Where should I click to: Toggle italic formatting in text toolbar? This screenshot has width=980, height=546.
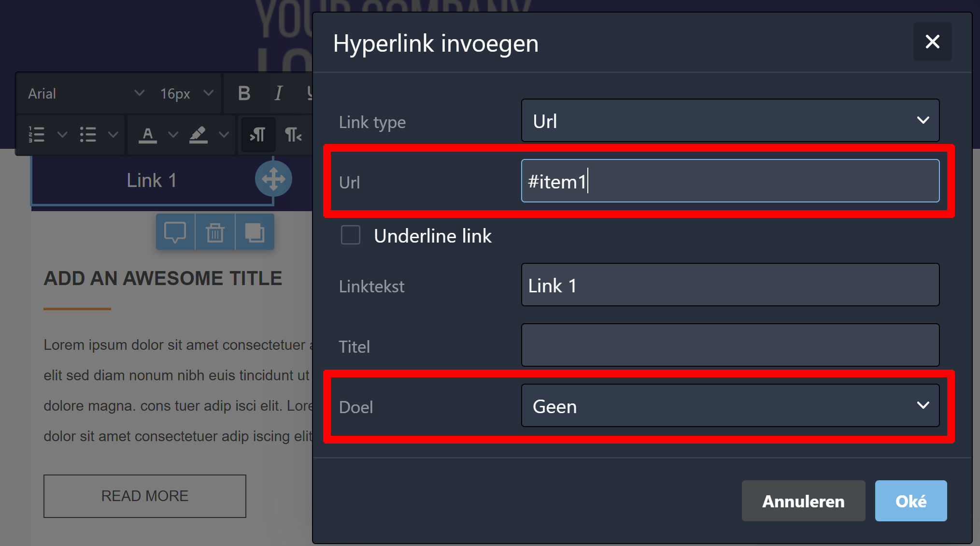click(278, 93)
